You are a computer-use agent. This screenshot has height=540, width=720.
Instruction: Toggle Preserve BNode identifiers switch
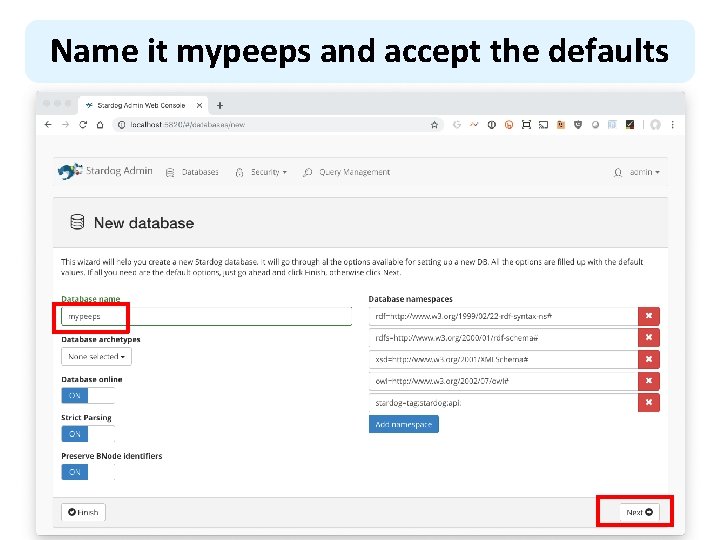pos(88,472)
